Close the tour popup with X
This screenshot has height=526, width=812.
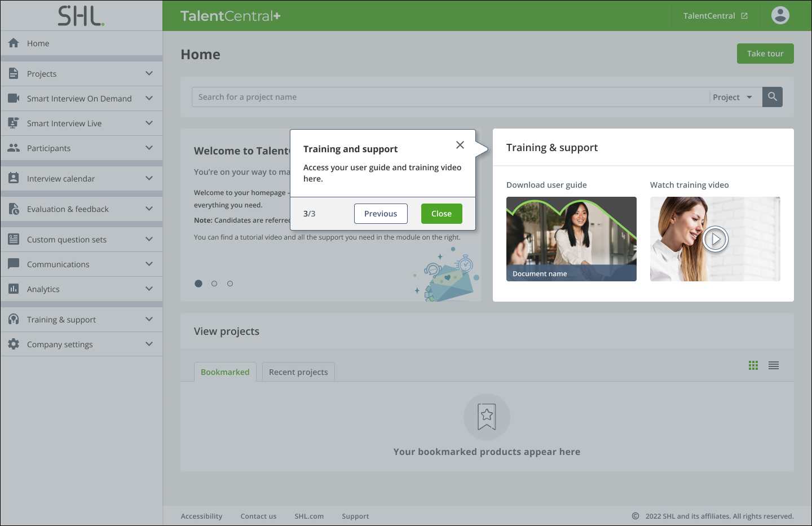[460, 145]
